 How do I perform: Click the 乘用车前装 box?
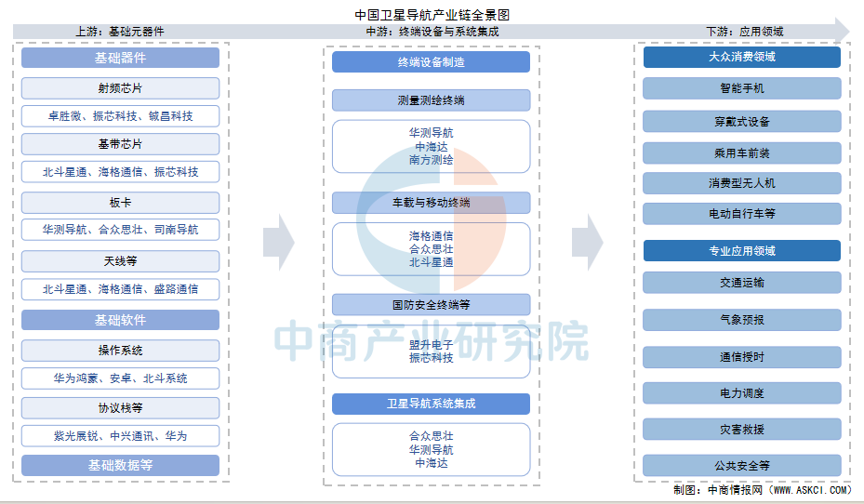tap(741, 153)
